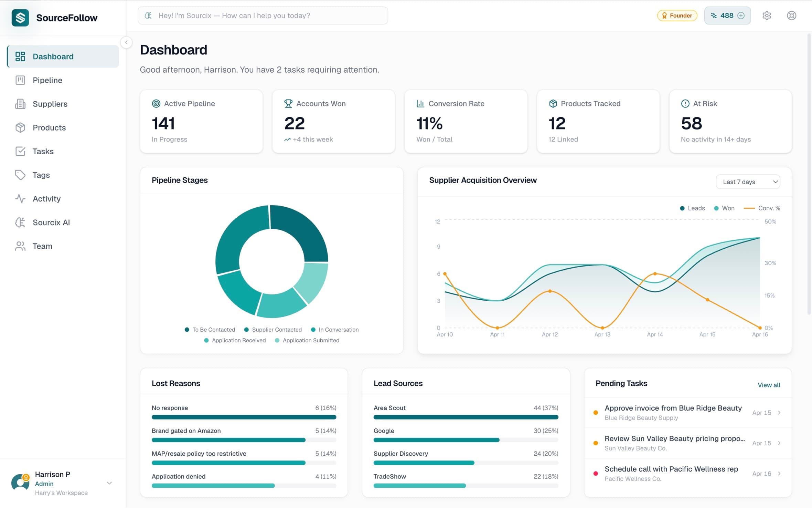Toggle the Leads series in the chart legend
812x508 pixels.
pos(692,208)
